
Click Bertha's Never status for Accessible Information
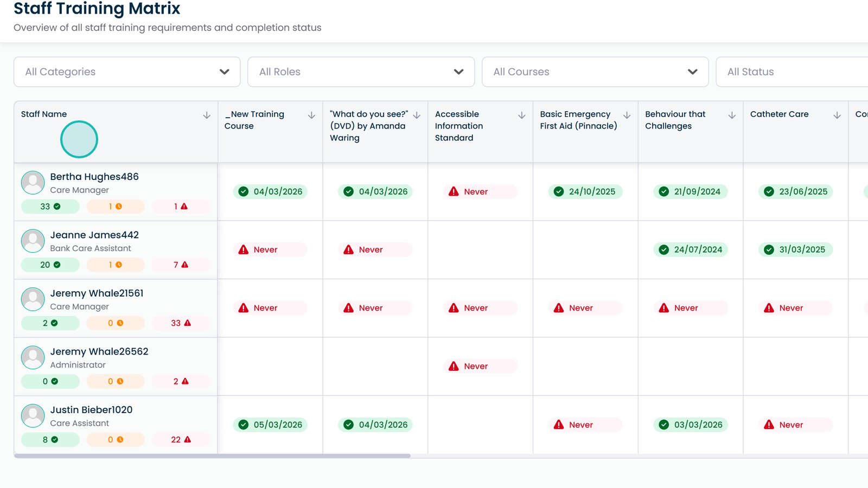476,192
